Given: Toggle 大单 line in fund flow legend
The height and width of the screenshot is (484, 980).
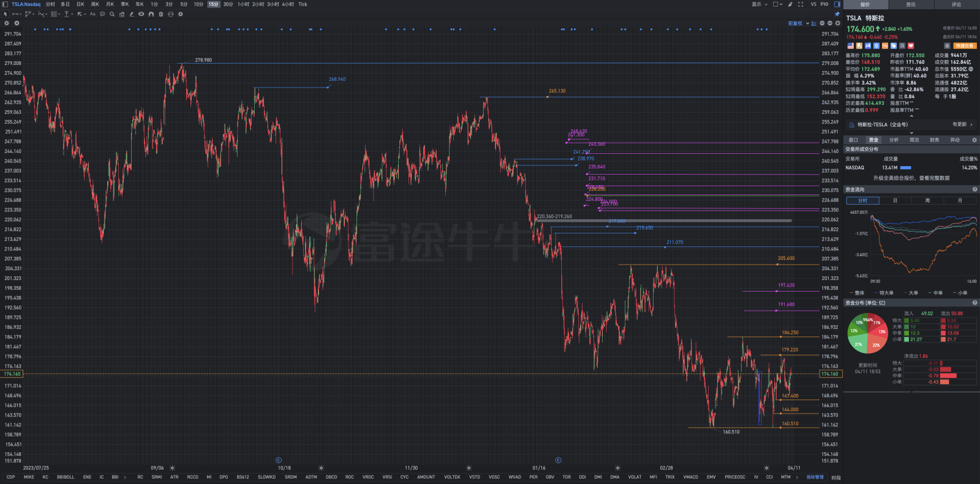Looking at the screenshot, I should pyautogui.click(x=911, y=293).
